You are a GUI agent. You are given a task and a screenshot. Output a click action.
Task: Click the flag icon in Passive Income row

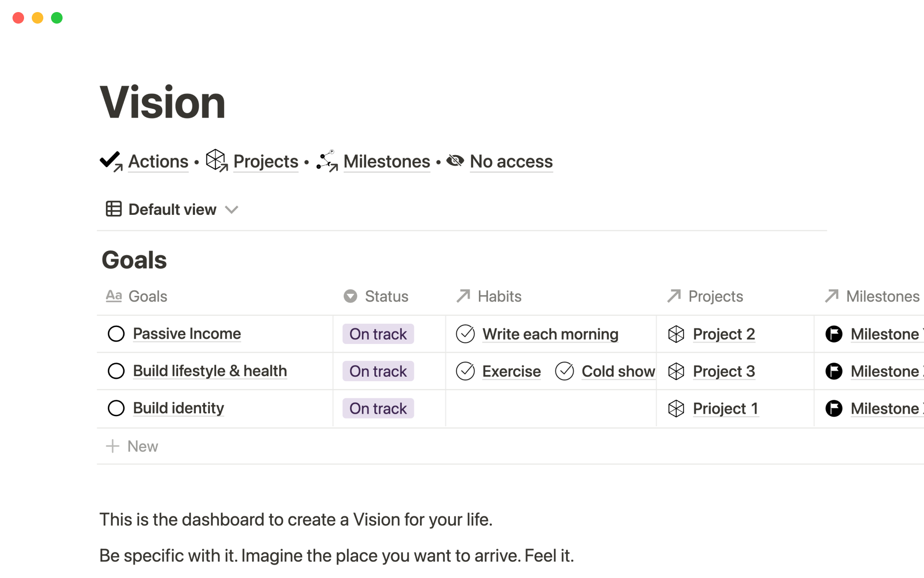point(834,334)
